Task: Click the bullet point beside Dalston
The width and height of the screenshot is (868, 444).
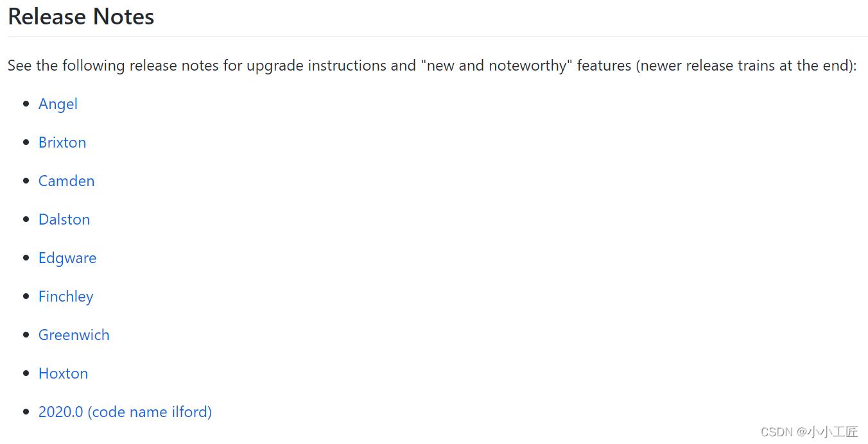Action: click(x=26, y=219)
